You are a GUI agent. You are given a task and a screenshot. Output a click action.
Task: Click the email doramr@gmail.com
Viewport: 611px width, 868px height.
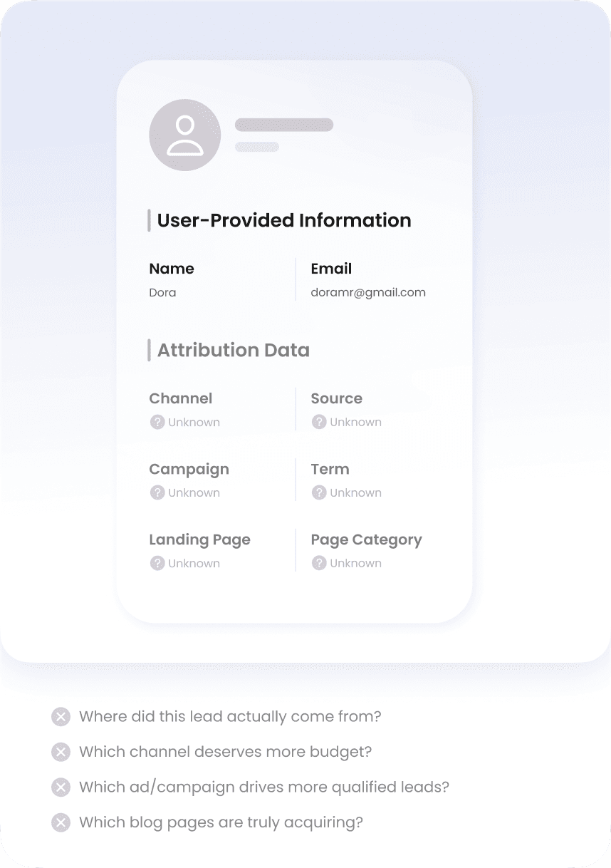coord(368,292)
